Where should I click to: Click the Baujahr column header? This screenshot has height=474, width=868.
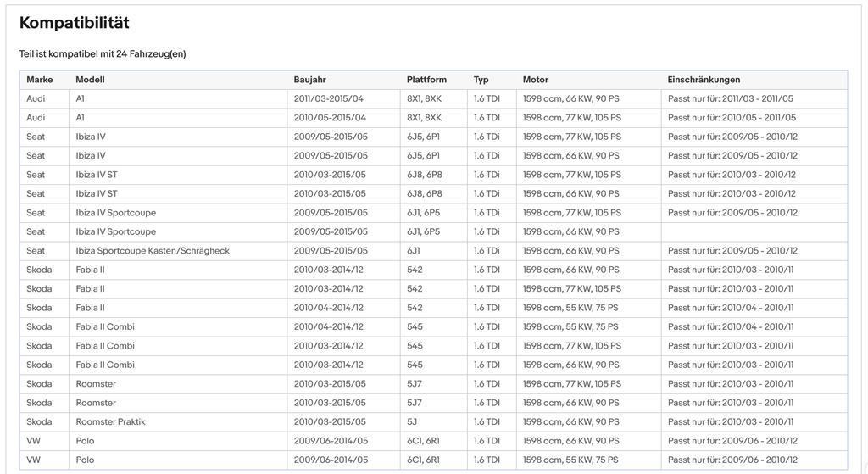(x=310, y=80)
